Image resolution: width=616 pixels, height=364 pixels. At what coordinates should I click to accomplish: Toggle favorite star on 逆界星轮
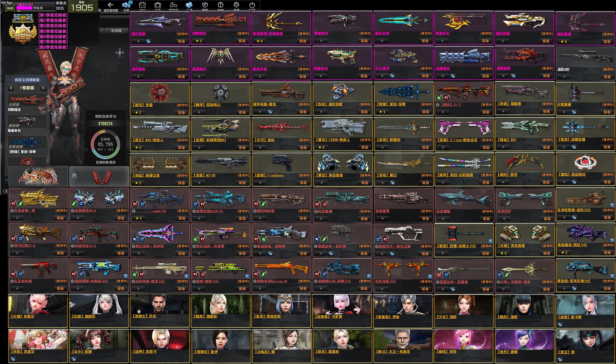click(x=138, y=76)
